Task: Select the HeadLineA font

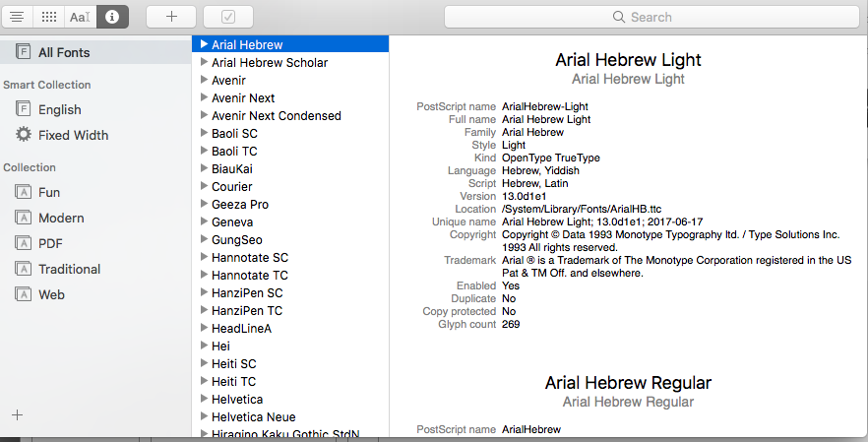Action: 290,329
